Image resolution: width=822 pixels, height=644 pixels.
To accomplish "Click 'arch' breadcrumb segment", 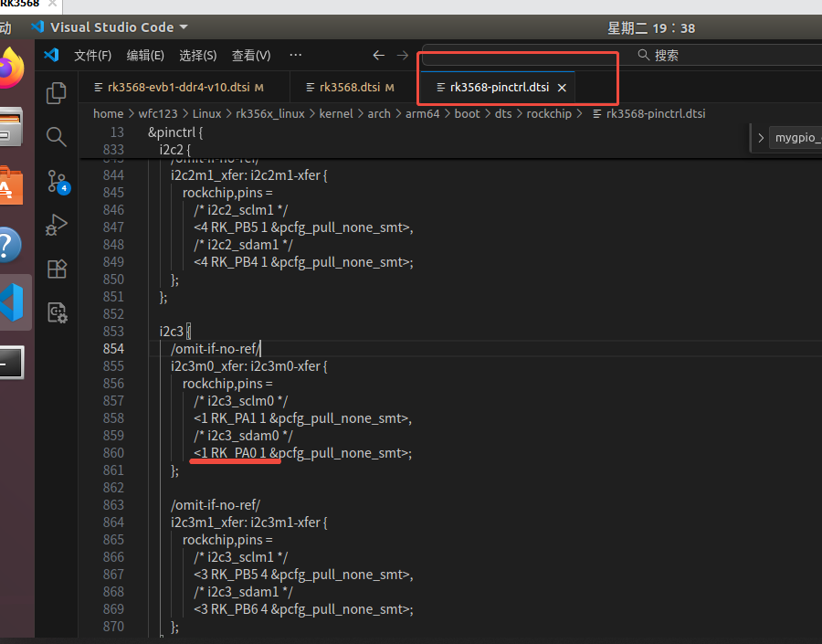I will coord(378,114).
